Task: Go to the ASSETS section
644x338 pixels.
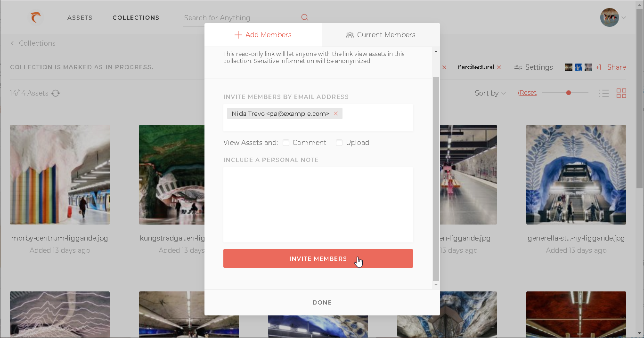Action: tap(80, 18)
